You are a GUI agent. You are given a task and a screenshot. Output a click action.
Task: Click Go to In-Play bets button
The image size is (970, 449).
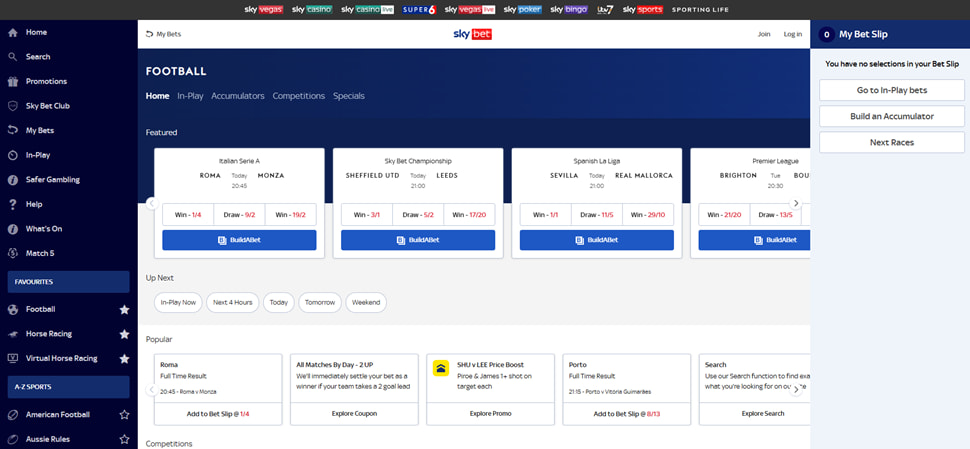click(x=891, y=90)
